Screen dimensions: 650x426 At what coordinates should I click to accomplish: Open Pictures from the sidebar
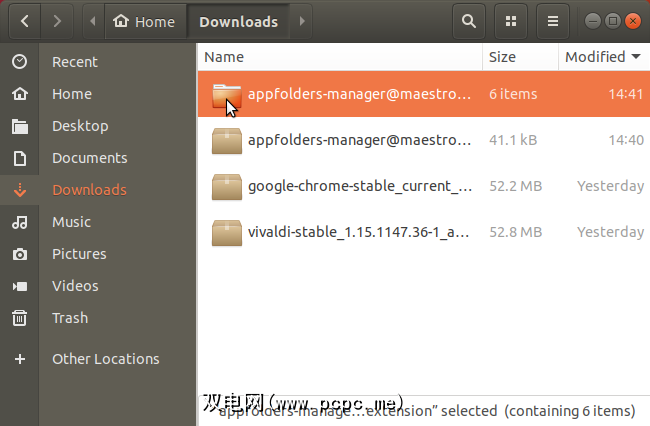click(79, 254)
